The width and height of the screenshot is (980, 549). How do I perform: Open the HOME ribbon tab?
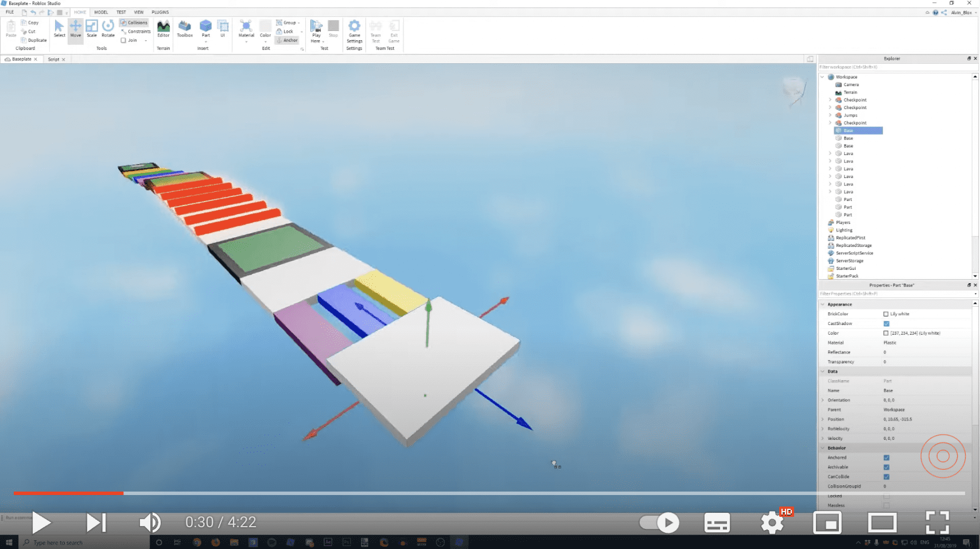pyautogui.click(x=80, y=12)
